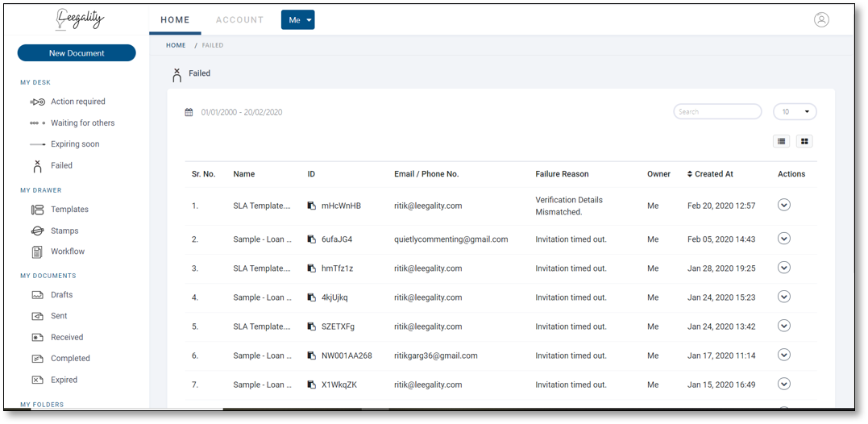Image resolution: width=868 pixels, height=424 pixels.
Task: Switch to grid view
Action: 804,141
